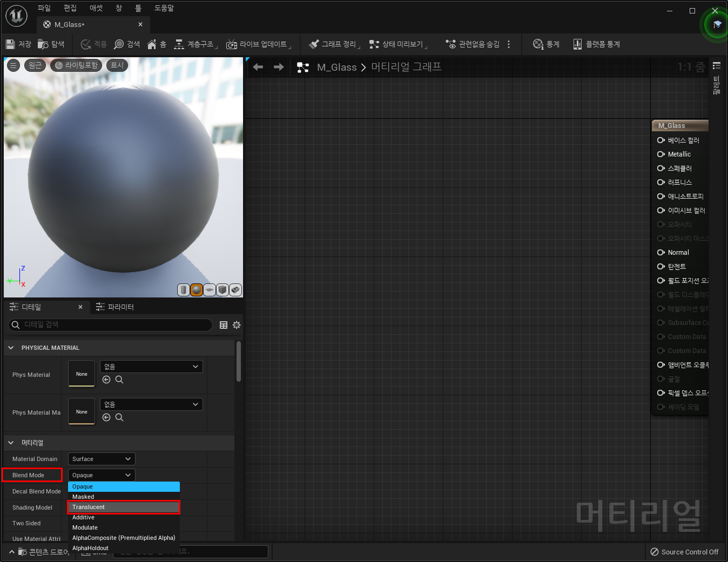Open the 계층구조 hierarchy menu

(195, 44)
